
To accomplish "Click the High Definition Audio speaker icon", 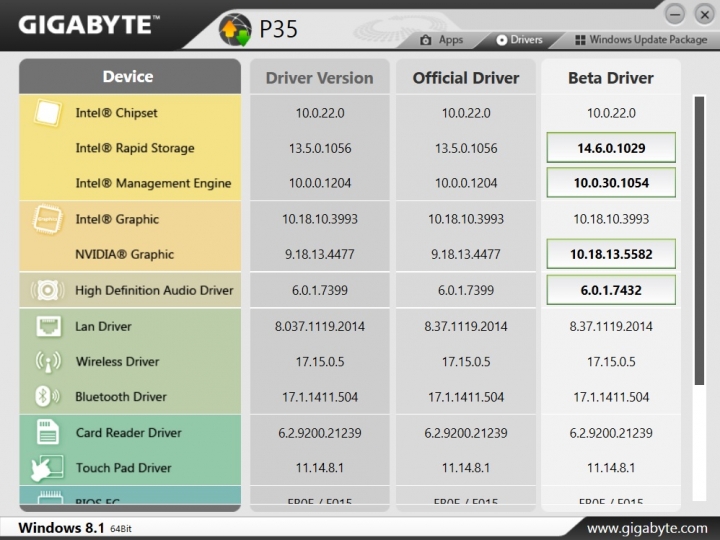I will [x=47, y=290].
